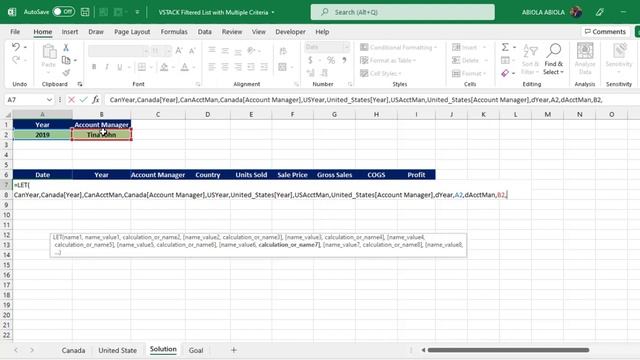Click the Format Painter brush icon

pyautogui.click(x=66, y=73)
